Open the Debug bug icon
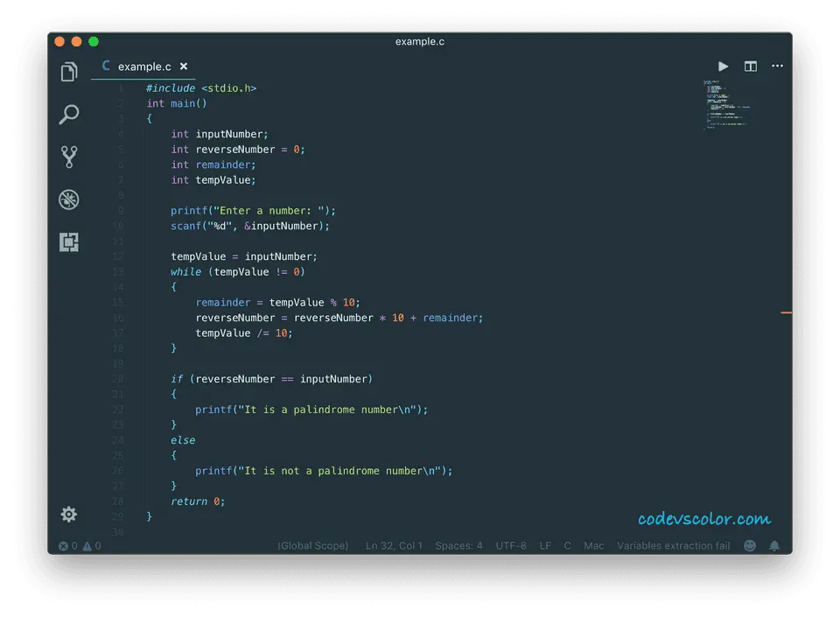The width and height of the screenshot is (840, 617). [69, 200]
